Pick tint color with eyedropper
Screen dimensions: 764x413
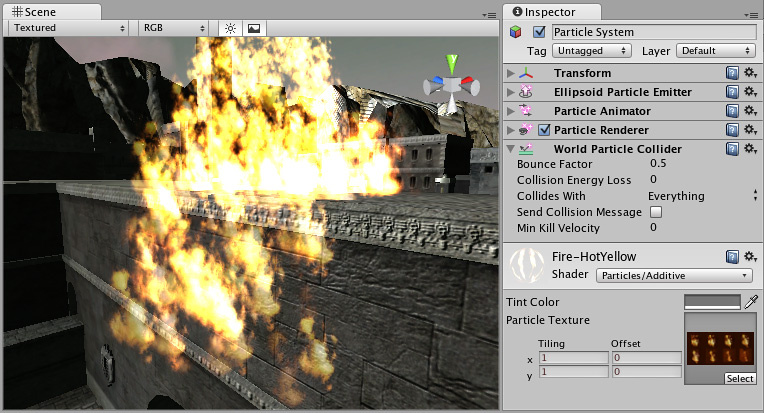point(750,301)
